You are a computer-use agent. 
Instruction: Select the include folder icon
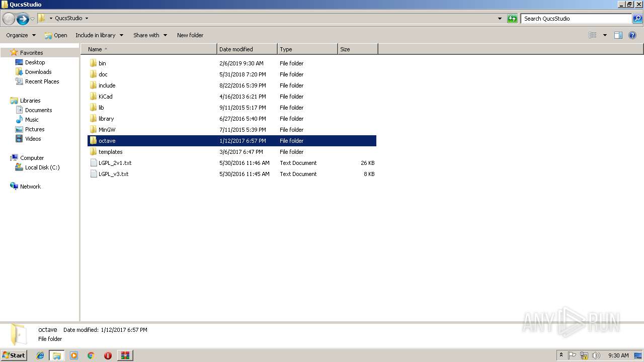point(93,85)
